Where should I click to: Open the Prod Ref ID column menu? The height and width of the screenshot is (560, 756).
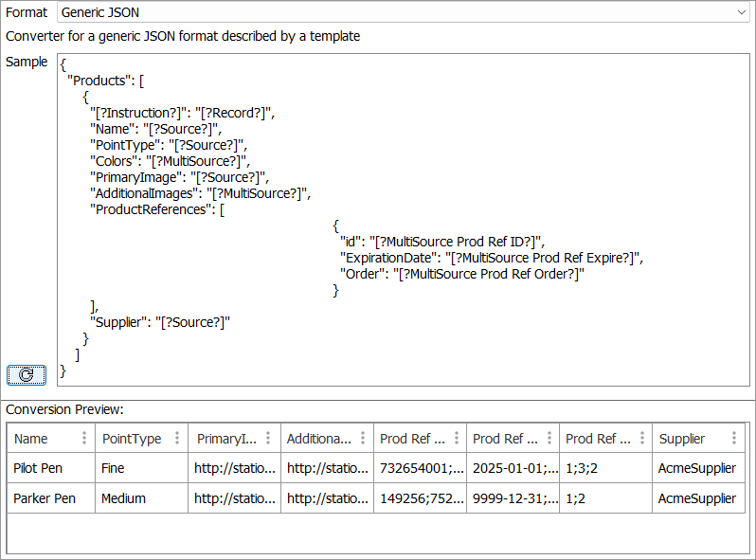pos(456,439)
